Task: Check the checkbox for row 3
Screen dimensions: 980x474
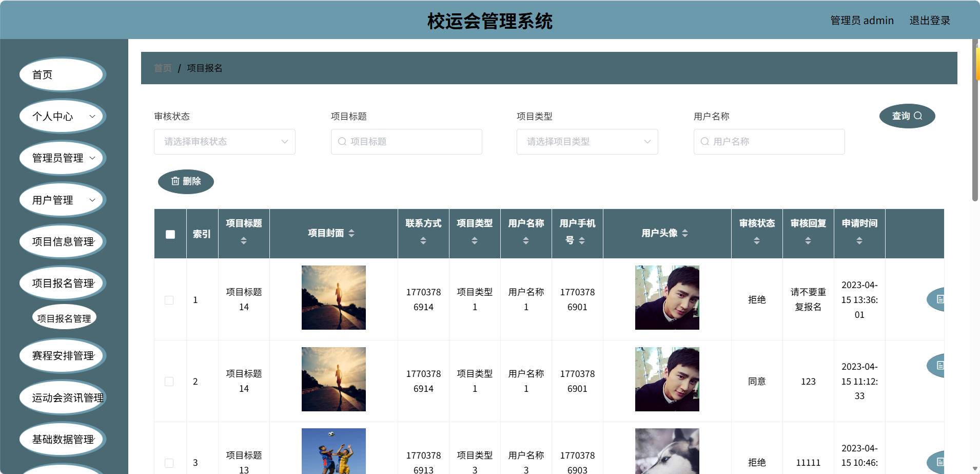Action: pyautogui.click(x=169, y=463)
